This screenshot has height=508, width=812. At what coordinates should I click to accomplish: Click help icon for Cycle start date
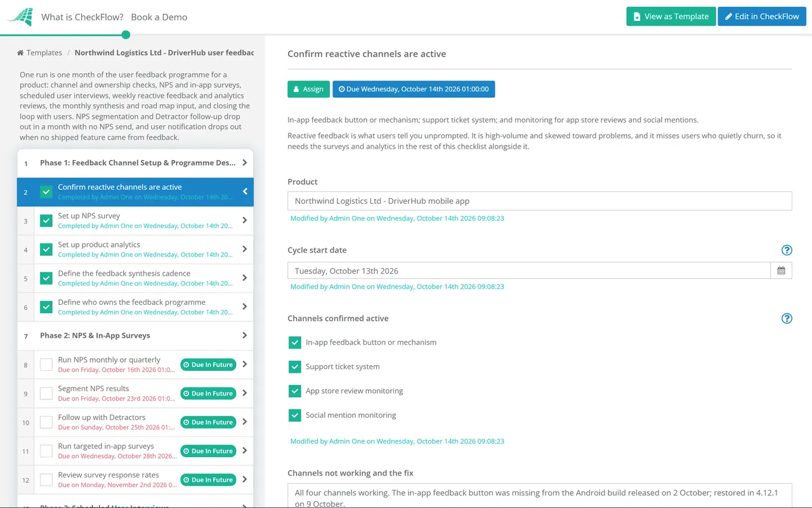point(787,250)
